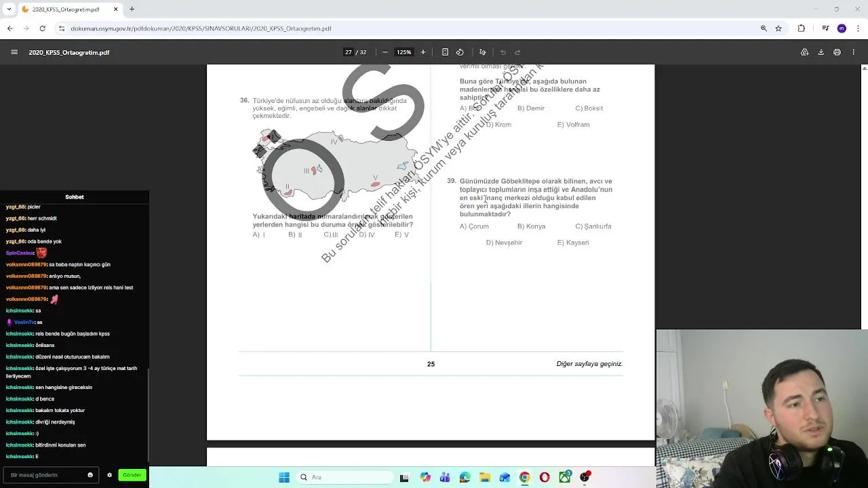Click chat message 'divriği nerdeymiş'
The width and height of the screenshot is (868, 488).
[x=55, y=422]
